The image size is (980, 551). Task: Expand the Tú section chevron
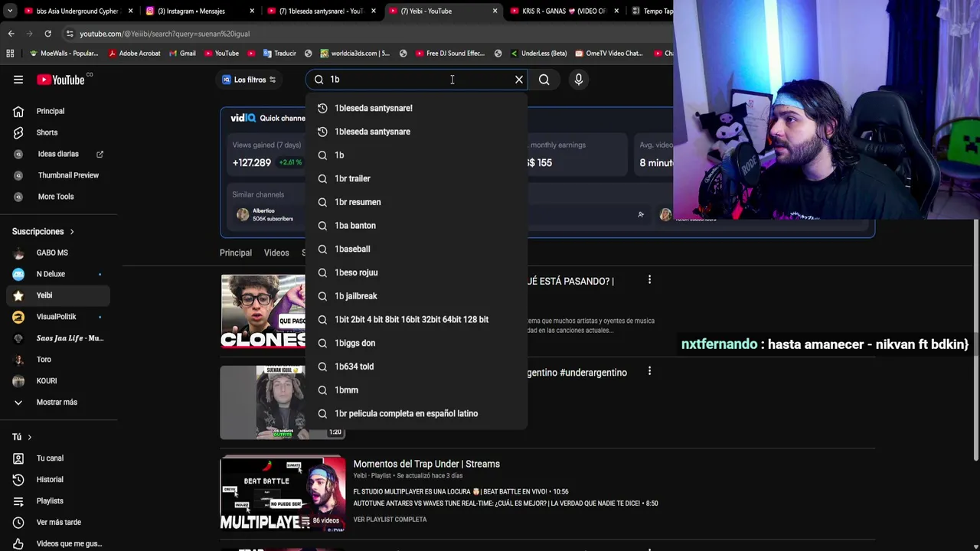click(x=29, y=437)
